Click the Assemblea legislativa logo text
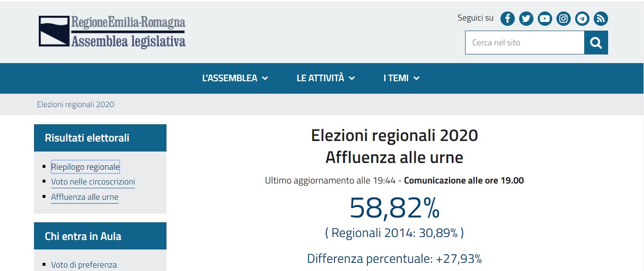The image size is (644, 271). (128, 42)
